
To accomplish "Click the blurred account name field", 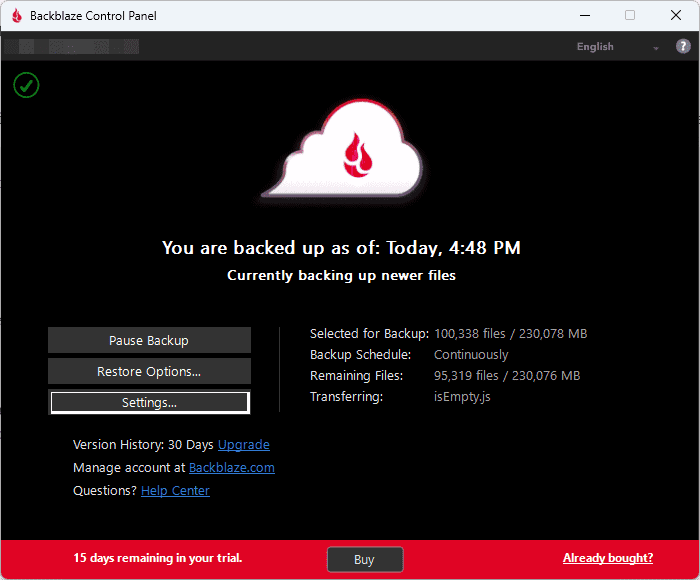I will pyautogui.click(x=72, y=46).
